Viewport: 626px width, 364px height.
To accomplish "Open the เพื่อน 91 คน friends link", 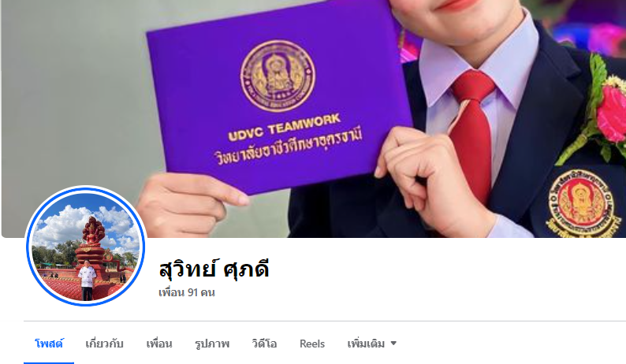I will pyautogui.click(x=187, y=292).
